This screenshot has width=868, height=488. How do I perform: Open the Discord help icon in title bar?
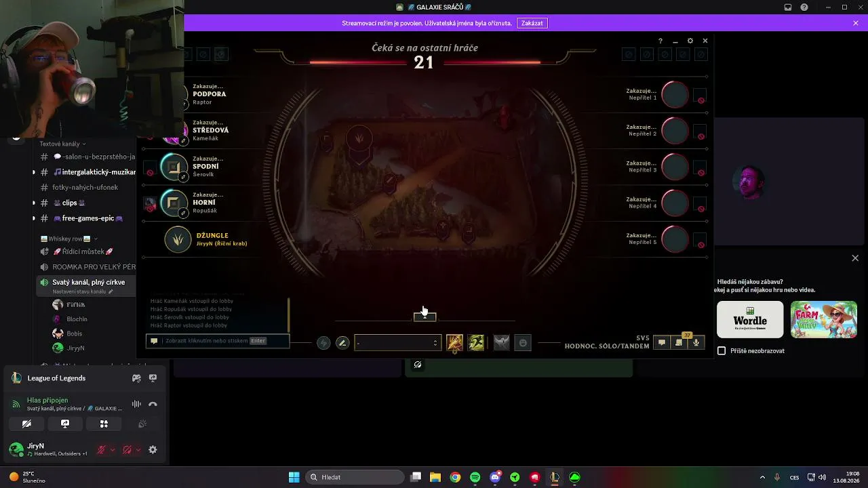(804, 7)
